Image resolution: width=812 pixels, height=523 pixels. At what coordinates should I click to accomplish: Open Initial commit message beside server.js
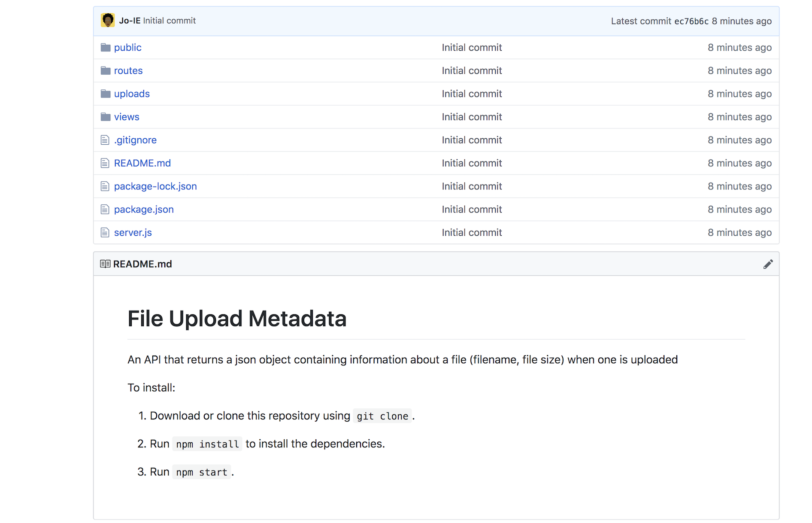(472, 232)
